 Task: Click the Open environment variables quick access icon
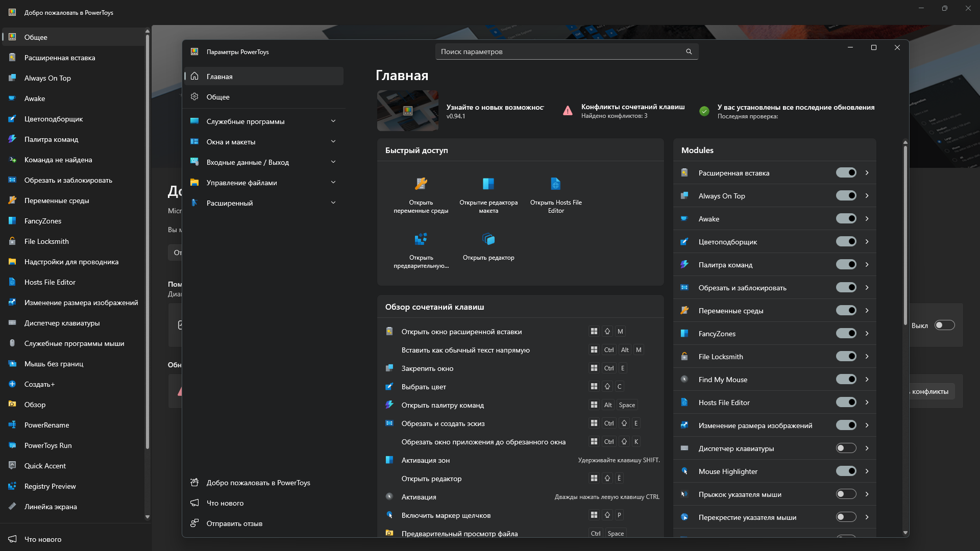pyautogui.click(x=421, y=184)
